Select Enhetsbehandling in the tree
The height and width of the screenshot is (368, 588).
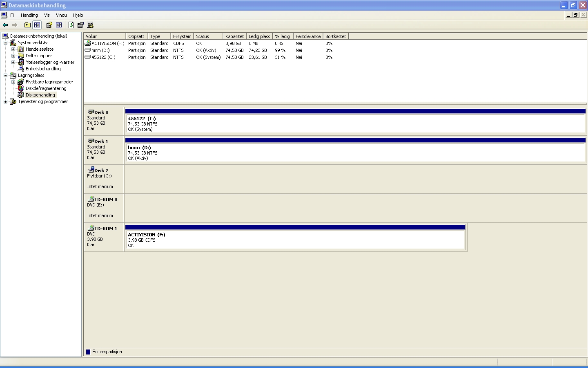(x=43, y=69)
